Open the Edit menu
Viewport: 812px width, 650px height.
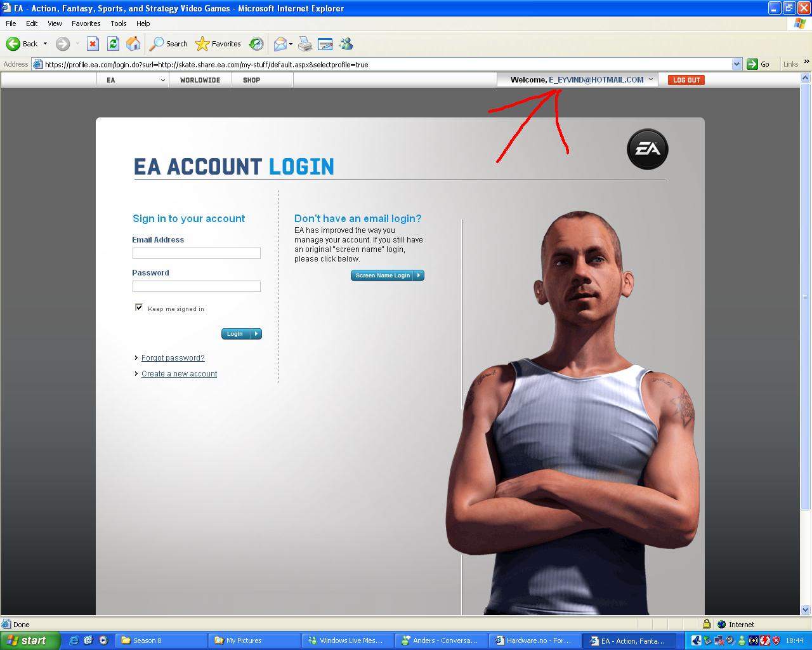(x=32, y=23)
